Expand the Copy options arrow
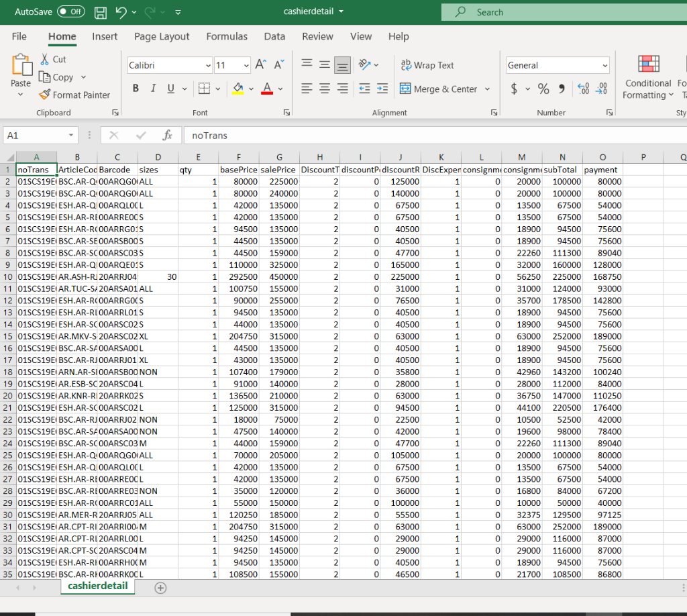 [x=84, y=77]
